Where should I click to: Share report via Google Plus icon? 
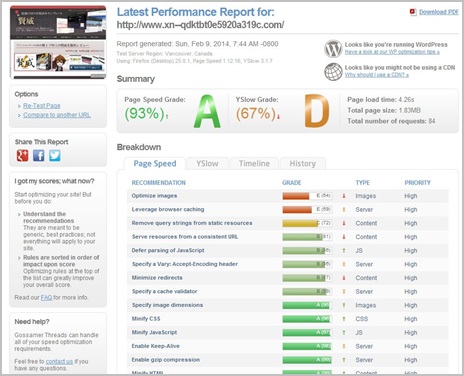pos(22,156)
